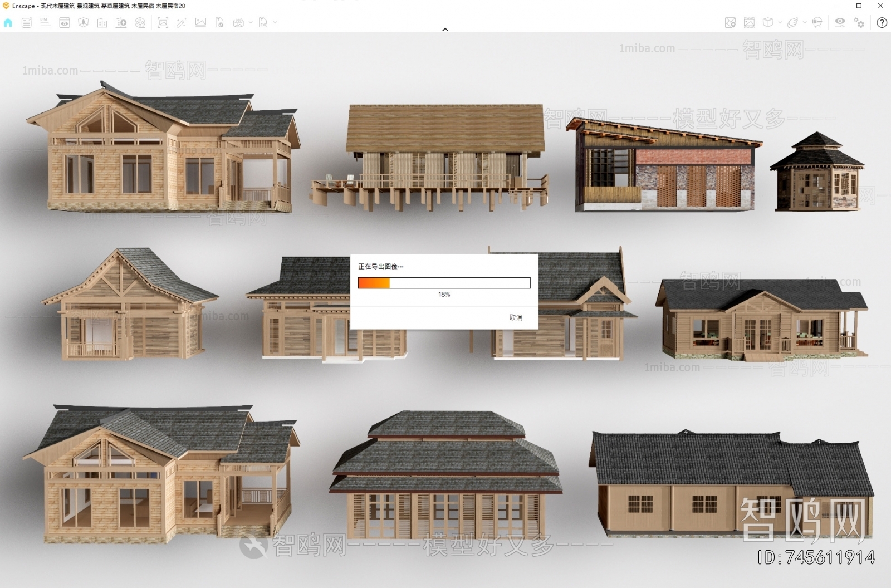The image size is (891, 588).
Task: Expand the projection mode dropdown chevron
Action: (780, 22)
